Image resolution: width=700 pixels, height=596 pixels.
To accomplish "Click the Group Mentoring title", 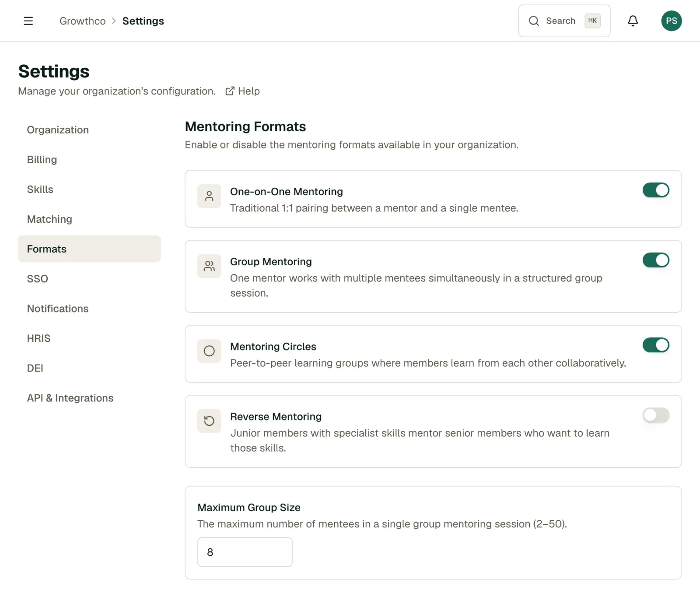I will pyautogui.click(x=271, y=262).
